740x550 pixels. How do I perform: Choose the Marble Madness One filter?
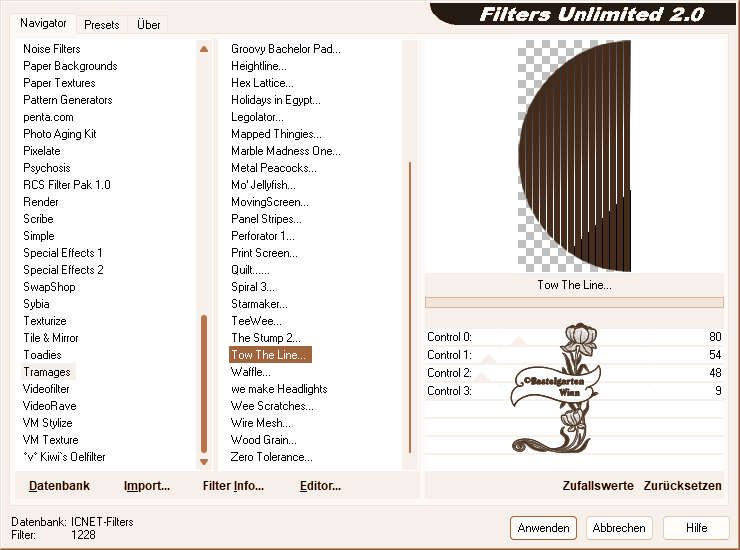click(x=286, y=151)
